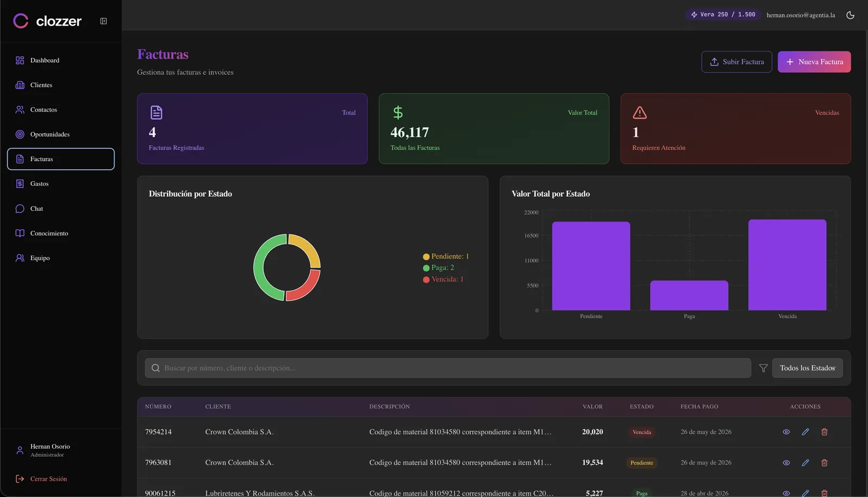Click the Paga bar in the chart

coord(689,295)
